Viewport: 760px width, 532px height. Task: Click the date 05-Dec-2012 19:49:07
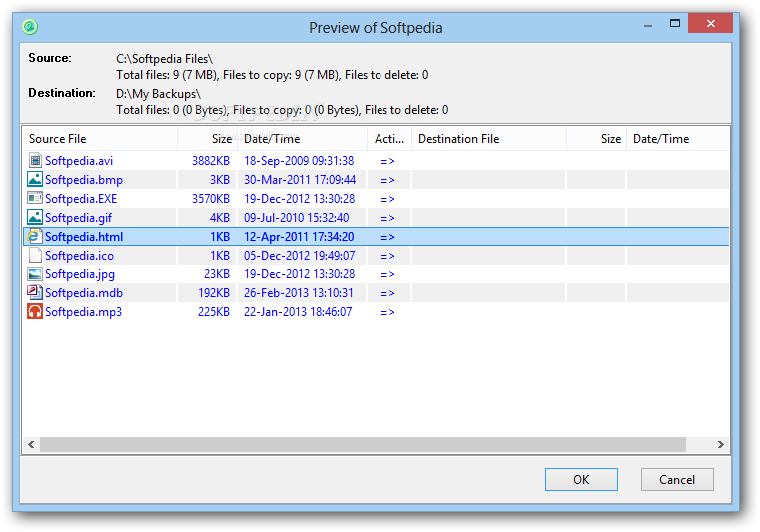tap(299, 256)
